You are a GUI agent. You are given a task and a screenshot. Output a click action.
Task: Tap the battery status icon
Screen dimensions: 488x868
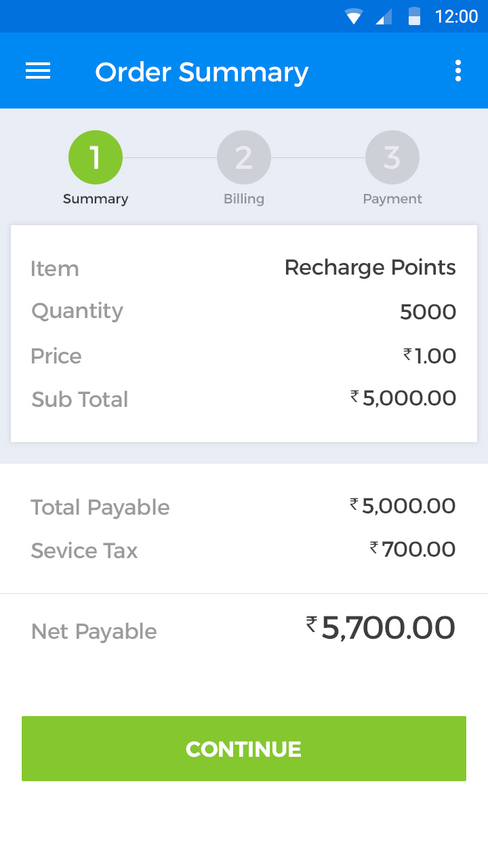tap(414, 16)
